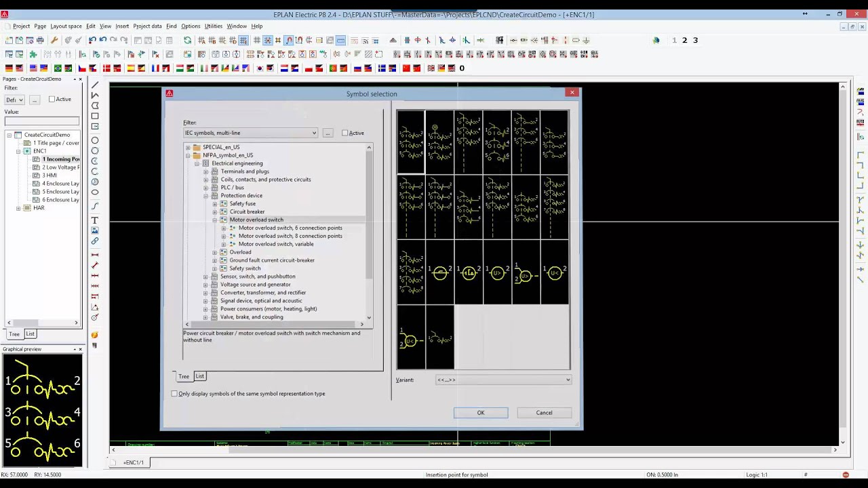This screenshot has width=868, height=488.
Task: Select the Line drawing tool
Action: point(95,85)
